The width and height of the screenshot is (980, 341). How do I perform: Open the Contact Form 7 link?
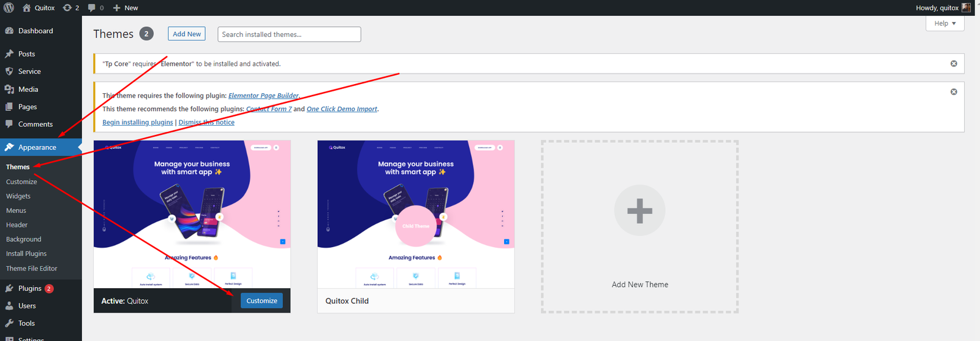(269, 109)
